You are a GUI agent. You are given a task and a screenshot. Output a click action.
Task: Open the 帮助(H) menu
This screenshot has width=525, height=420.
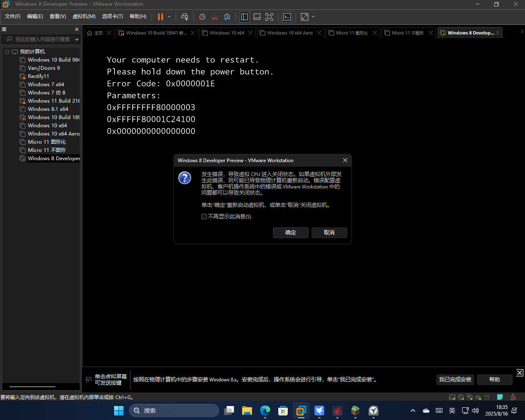tap(138, 16)
